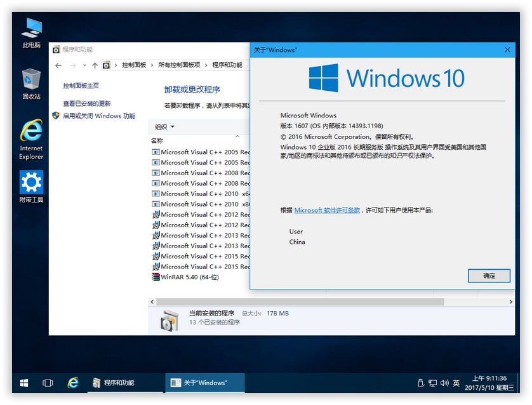Select Microsoft Visual C++ 2010 x86 entry
532x405 pixels.
click(200, 204)
